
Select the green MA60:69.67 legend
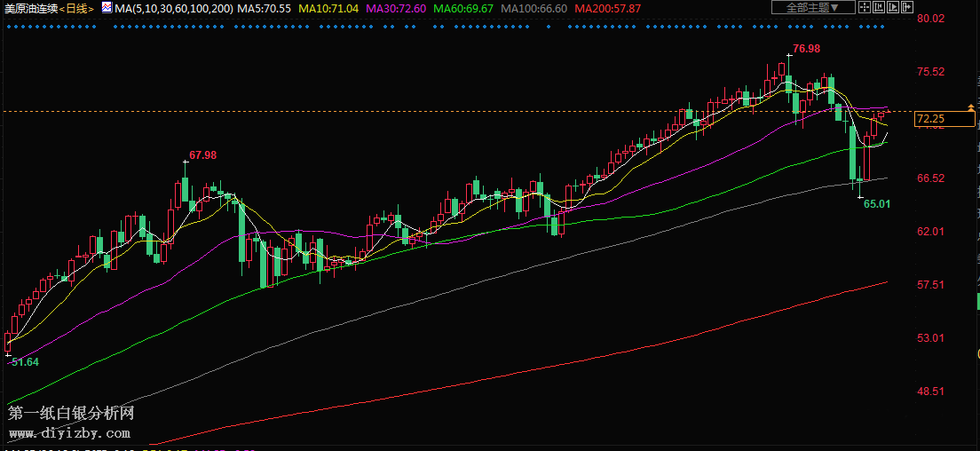463,8
